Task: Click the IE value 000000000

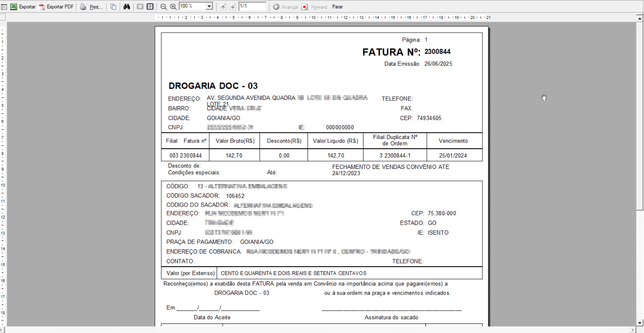Action: 340,127
